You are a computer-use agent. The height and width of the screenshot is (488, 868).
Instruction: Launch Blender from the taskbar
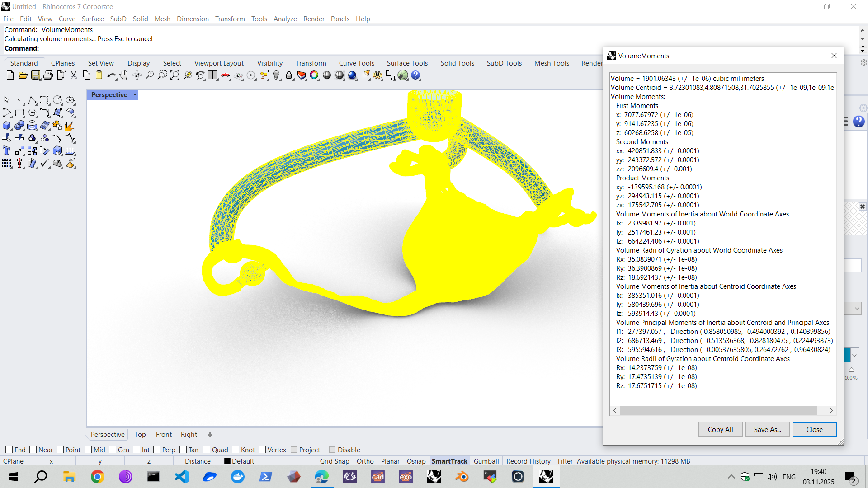462,477
